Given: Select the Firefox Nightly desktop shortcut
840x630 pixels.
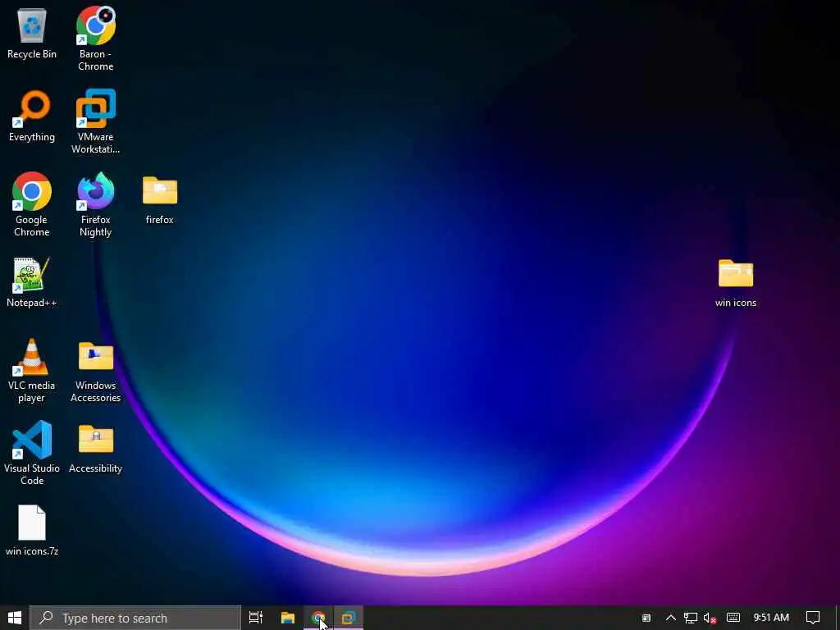Looking at the screenshot, I should click(95, 204).
